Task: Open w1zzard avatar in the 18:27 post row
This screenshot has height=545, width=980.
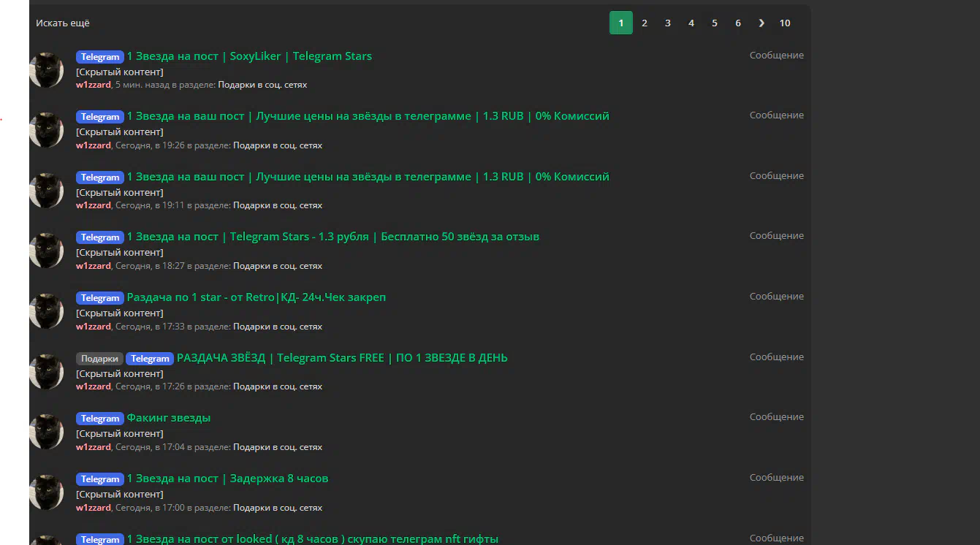Action: click(47, 251)
